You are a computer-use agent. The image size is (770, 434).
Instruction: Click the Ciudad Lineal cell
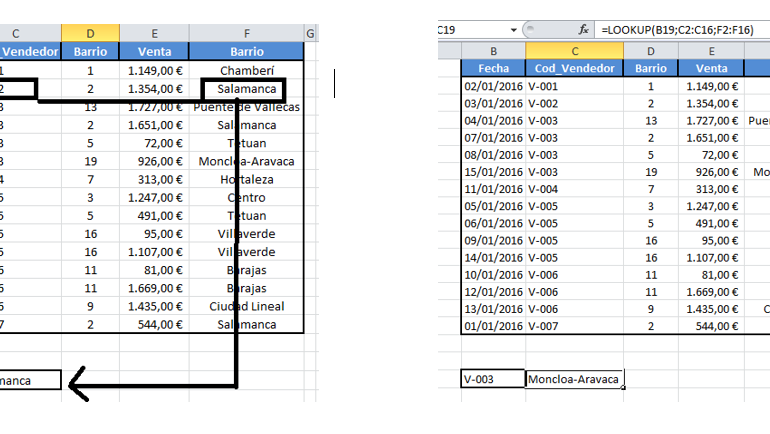pos(247,306)
